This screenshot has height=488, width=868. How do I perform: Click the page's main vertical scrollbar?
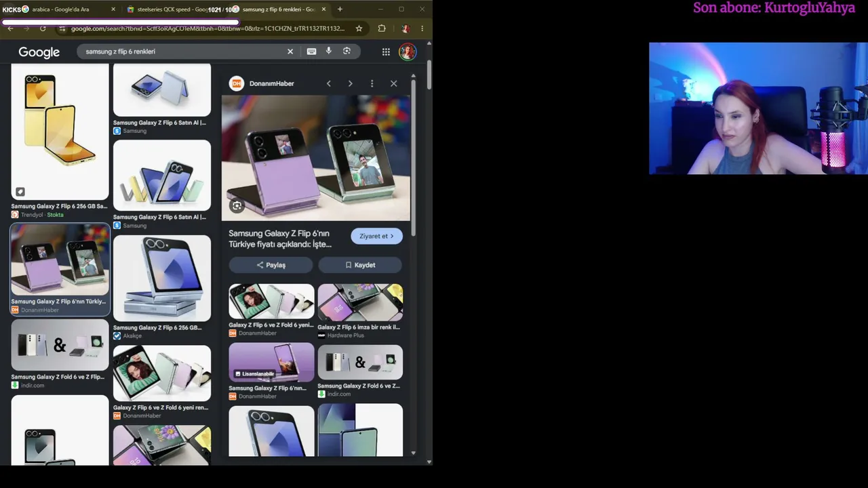429,75
